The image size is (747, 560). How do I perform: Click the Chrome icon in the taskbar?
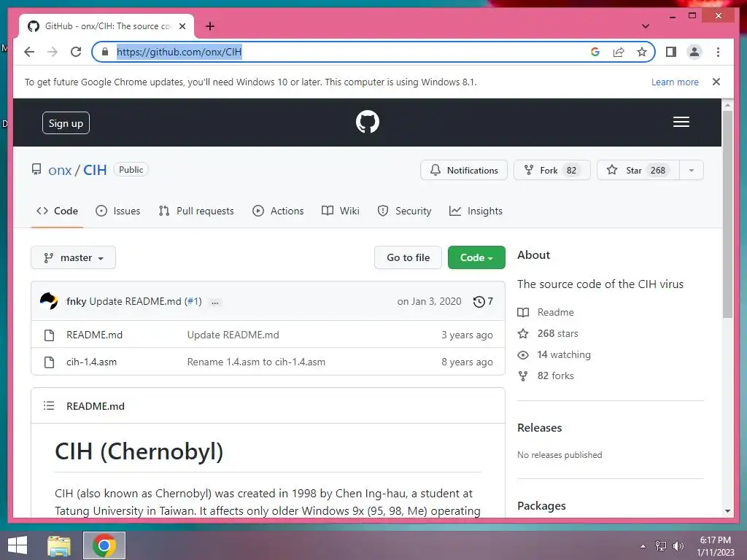104,545
